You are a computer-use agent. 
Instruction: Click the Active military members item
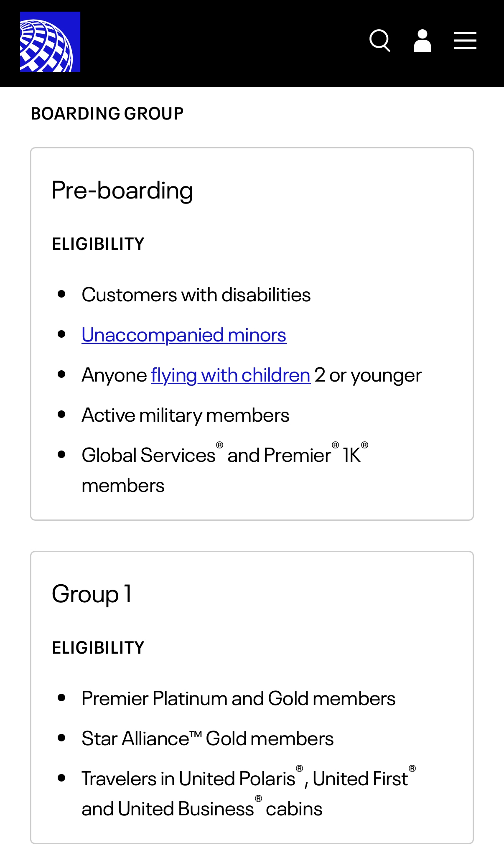pos(185,415)
